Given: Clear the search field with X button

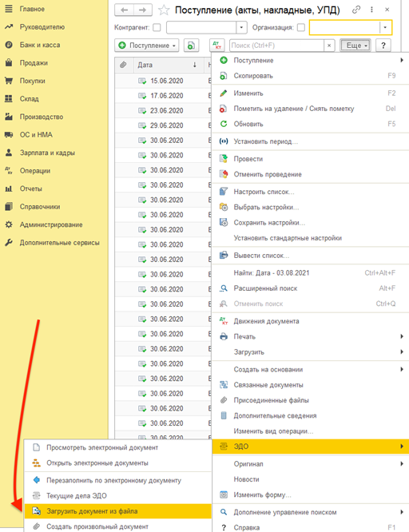Looking at the screenshot, I should pyautogui.click(x=329, y=45).
